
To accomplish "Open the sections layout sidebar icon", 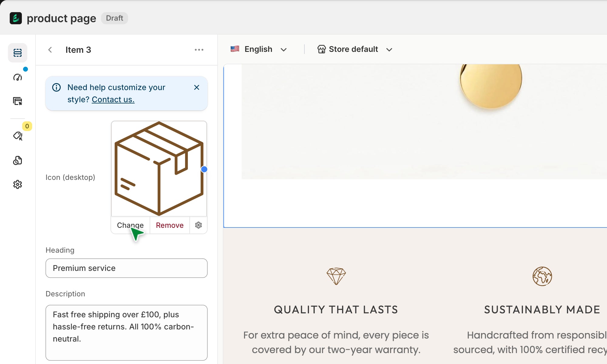I will [x=18, y=53].
